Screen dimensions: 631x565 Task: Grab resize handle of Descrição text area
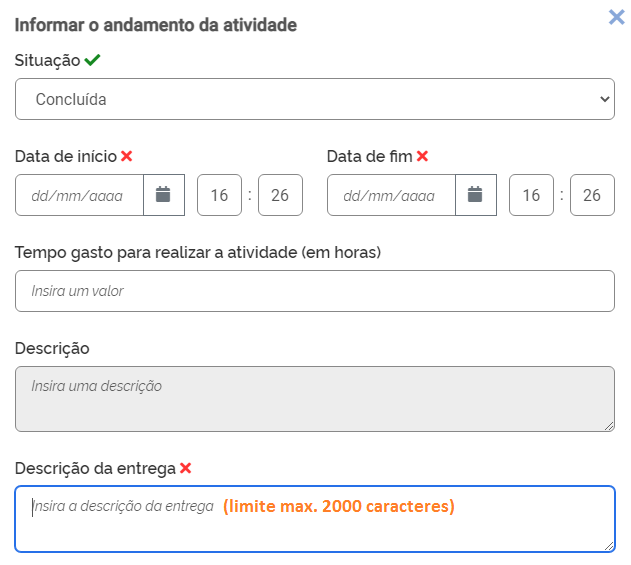click(x=609, y=426)
